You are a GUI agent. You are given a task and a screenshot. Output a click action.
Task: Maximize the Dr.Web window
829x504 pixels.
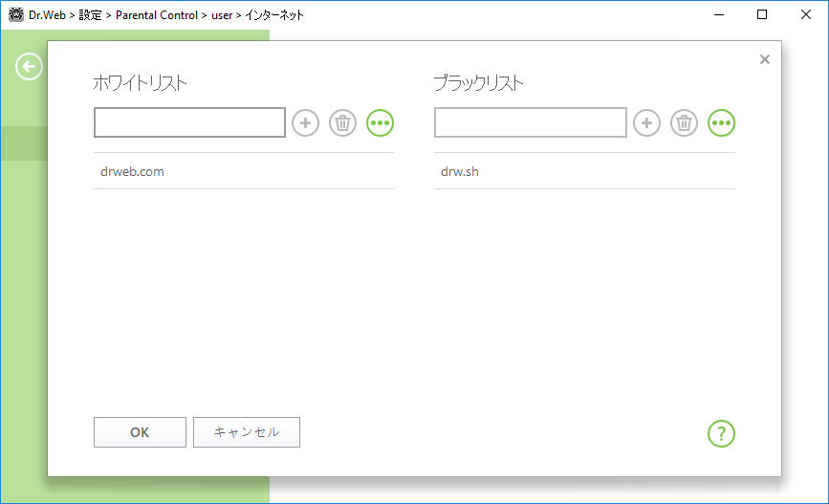[762, 14]
